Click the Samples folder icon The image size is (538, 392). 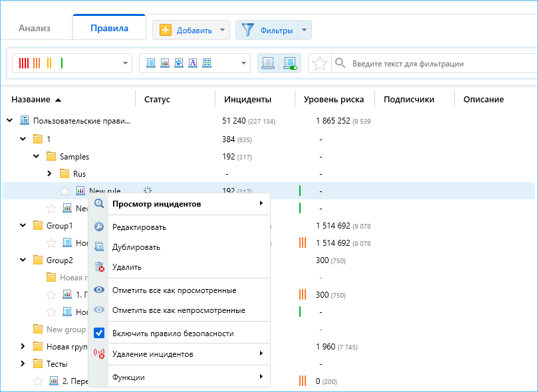click(x=51, y=157)
